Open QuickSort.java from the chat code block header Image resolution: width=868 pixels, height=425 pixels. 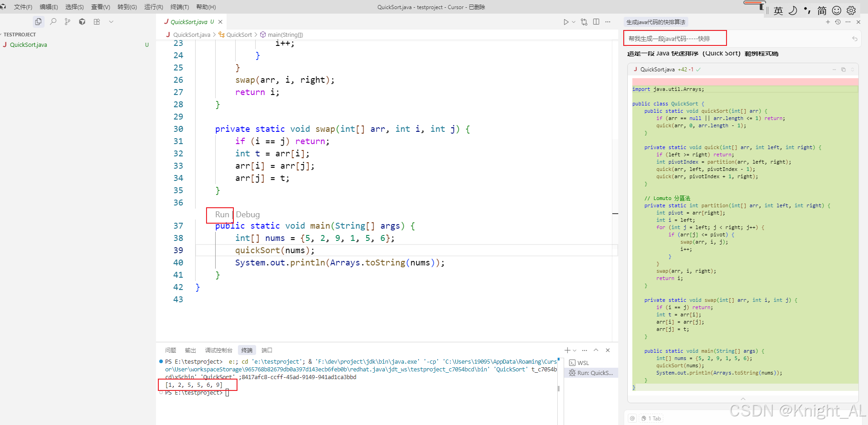[657, 70]
